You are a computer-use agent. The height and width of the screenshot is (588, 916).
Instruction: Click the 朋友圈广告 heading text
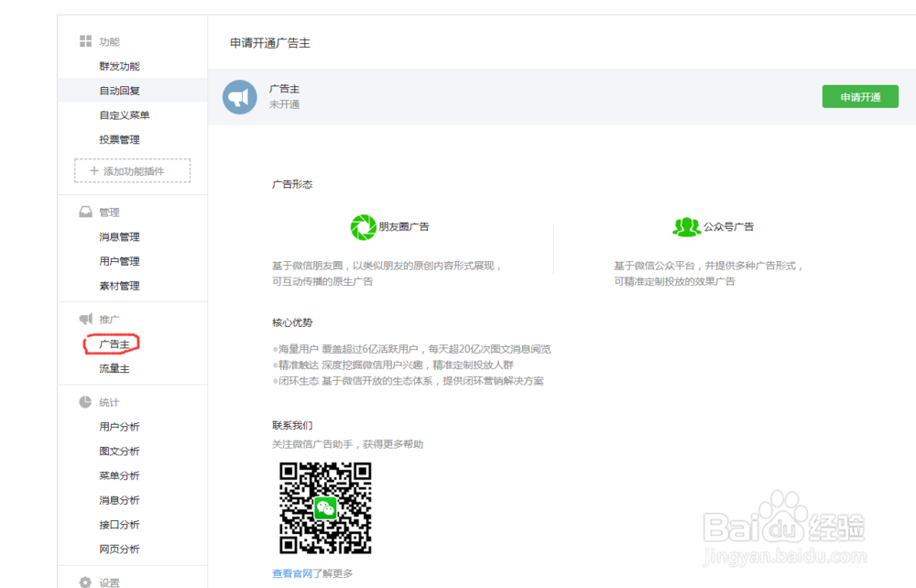(x=404, y=226)
